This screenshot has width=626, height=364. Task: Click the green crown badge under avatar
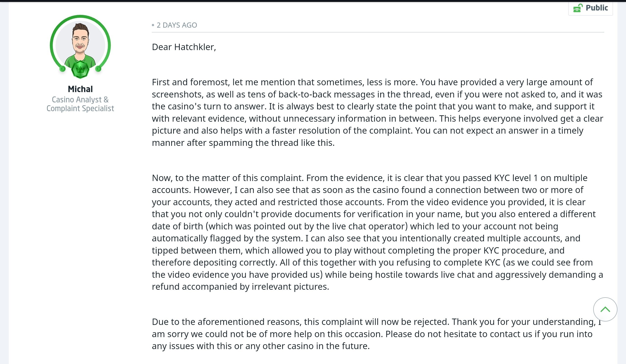[x=80, y=69]
